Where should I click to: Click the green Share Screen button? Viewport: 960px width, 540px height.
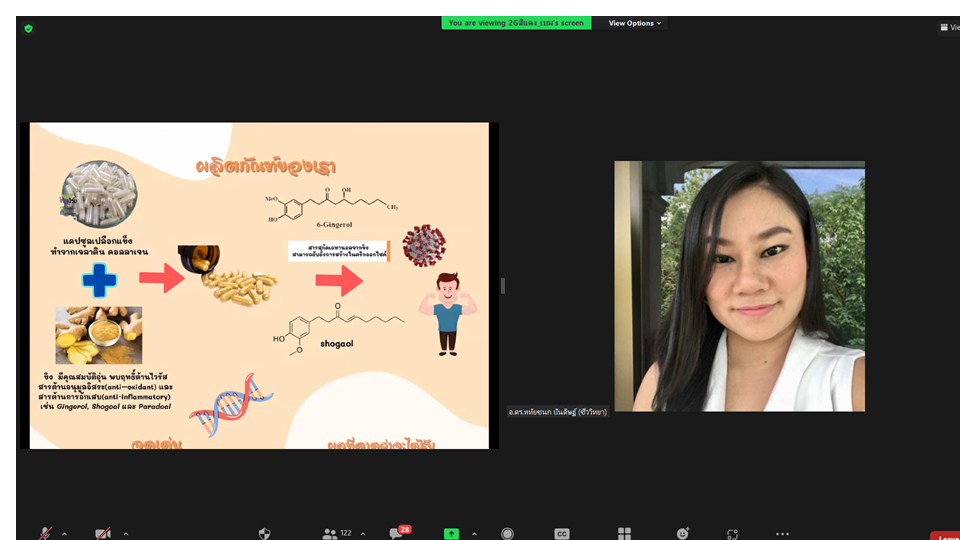tap(451, 534)
